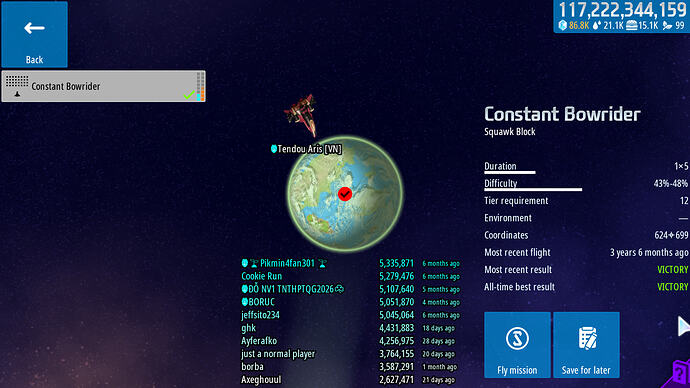Viewport: 690px width, 388px height.
Task: Click the red spaceship above the planet
Action: coord(302,114)
